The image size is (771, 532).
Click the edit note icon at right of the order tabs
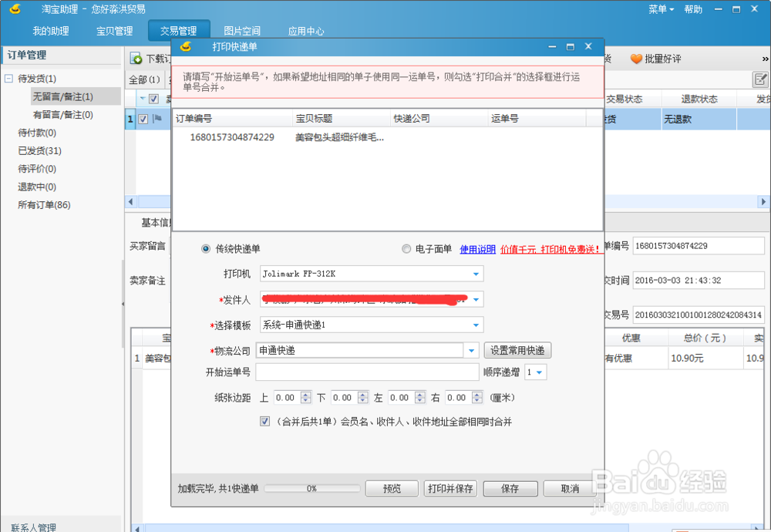point(760,79)
